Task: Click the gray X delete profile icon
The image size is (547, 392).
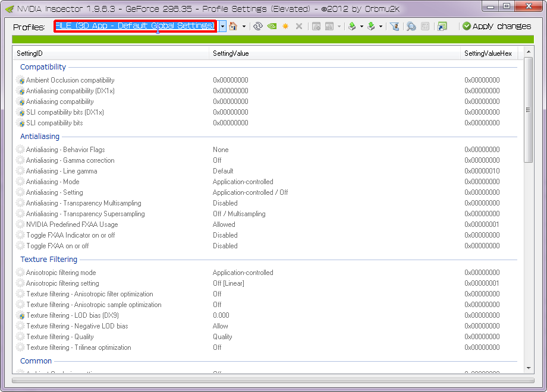Action: tap(299, 26)
